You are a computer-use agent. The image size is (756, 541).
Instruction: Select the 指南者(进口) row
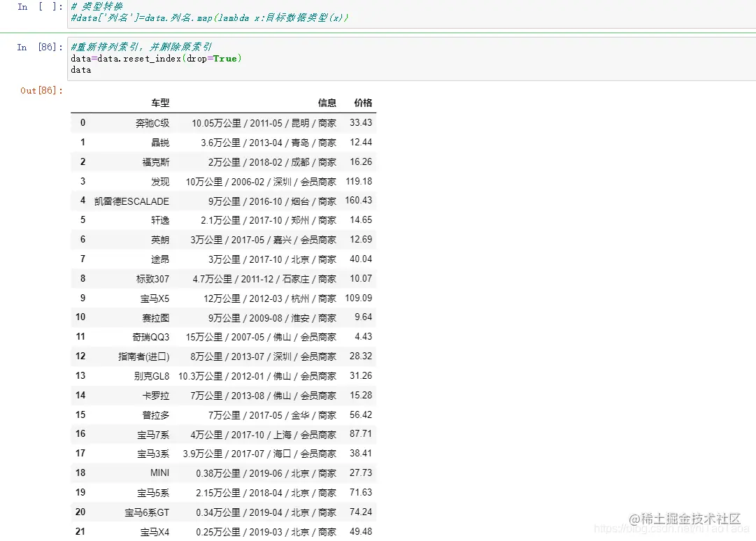[x=145, y=356]
